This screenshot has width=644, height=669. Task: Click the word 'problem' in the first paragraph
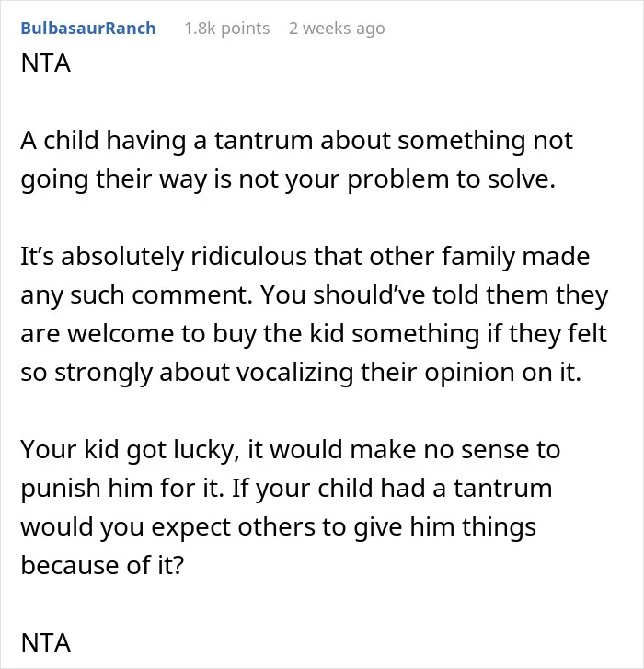click(x=398, y=180)
